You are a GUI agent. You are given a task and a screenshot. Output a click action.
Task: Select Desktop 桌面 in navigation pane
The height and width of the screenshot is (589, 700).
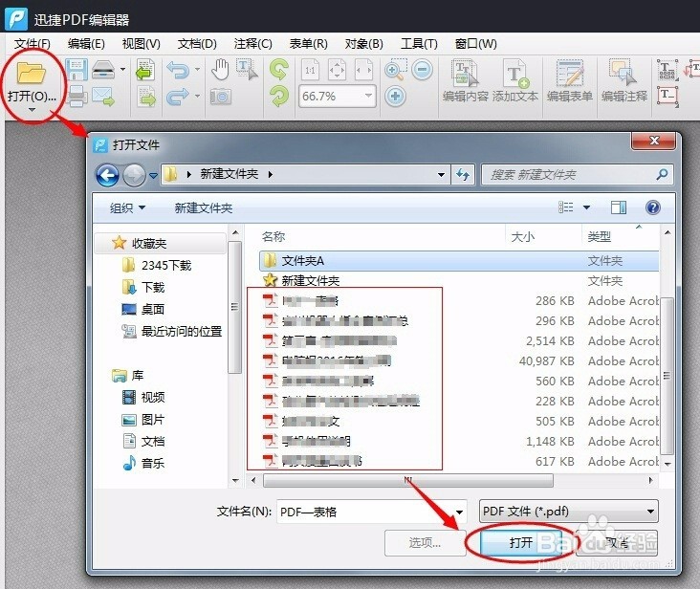point(143,309)
